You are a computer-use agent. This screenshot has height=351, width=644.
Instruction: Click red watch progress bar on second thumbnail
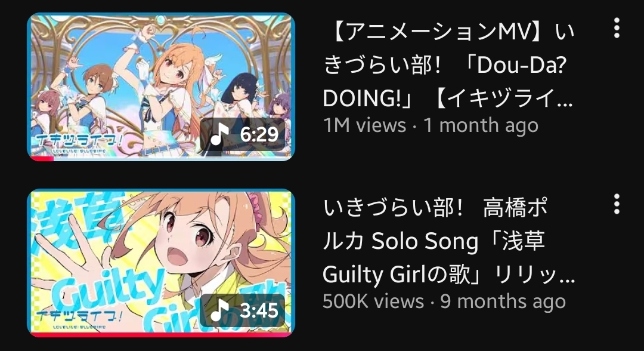point(161,334)
